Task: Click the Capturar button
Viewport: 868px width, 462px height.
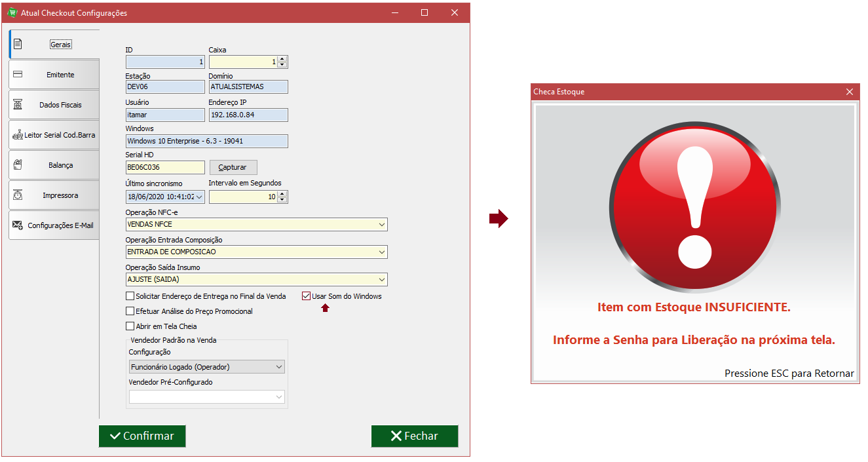Action: point(233,168)
